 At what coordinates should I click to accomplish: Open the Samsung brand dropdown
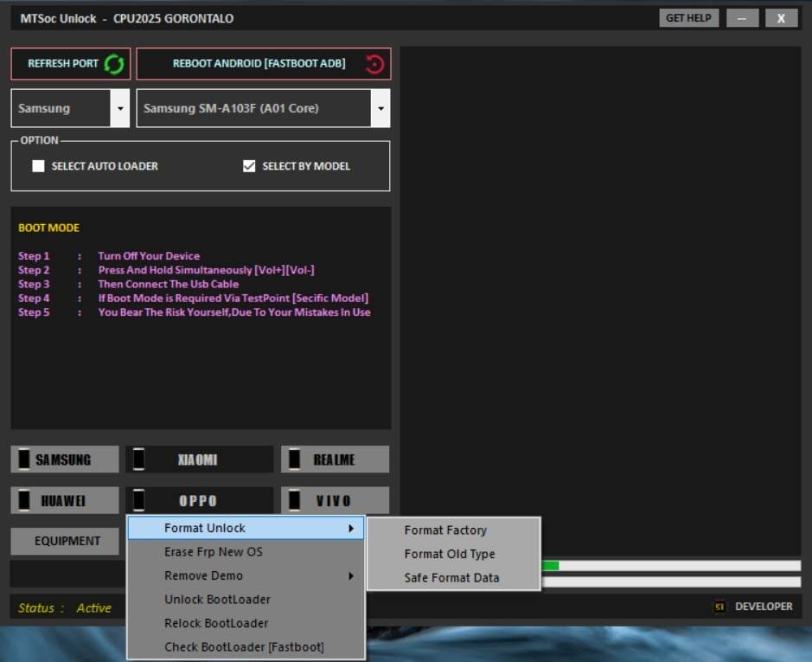(x=119, y=109)
